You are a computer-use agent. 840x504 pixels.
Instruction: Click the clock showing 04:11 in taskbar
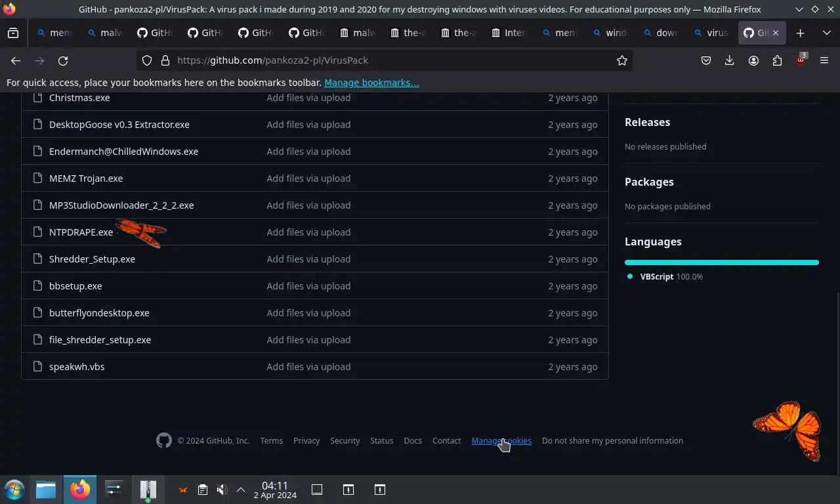(275, 490)
